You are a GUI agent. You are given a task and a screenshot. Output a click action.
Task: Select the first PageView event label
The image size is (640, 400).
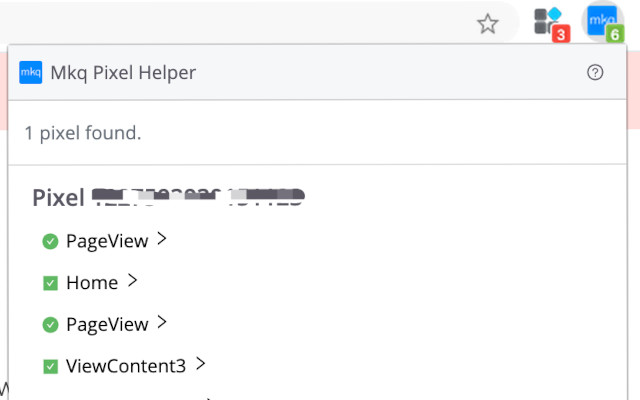coord(107,241)
